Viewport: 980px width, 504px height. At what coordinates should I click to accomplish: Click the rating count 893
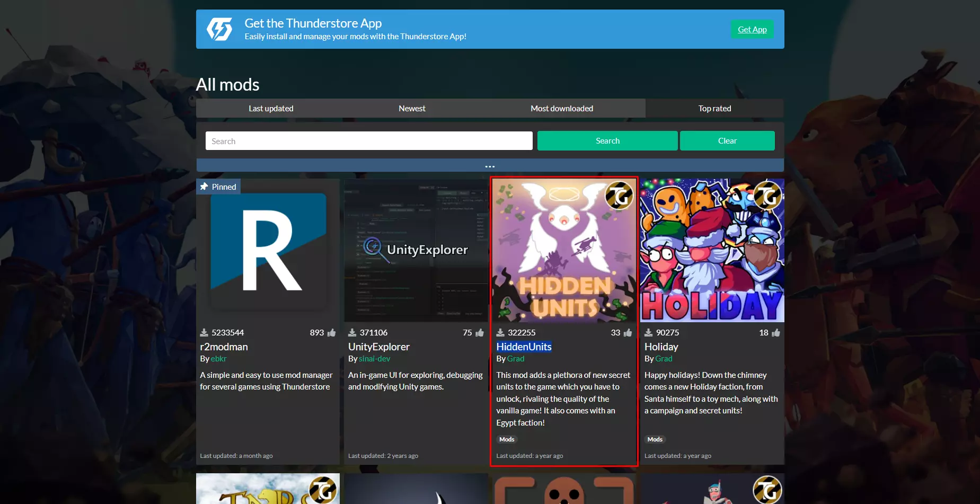tap(317, 333)
